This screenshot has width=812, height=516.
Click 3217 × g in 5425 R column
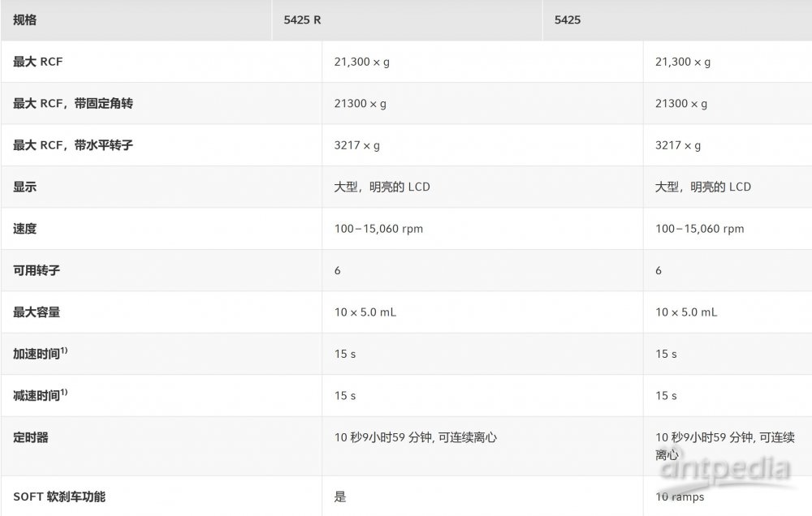pyautogui.click(x=357, y=145)
